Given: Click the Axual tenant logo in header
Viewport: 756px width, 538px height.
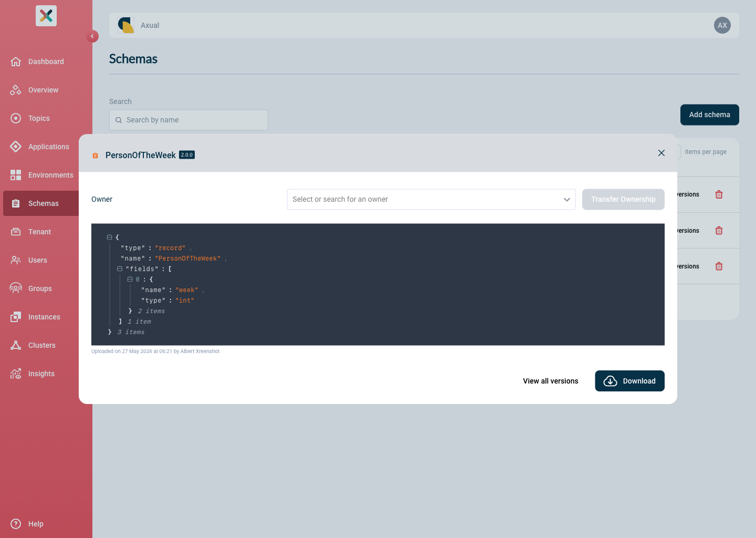Looking at the screenshot, I should 126,25.
